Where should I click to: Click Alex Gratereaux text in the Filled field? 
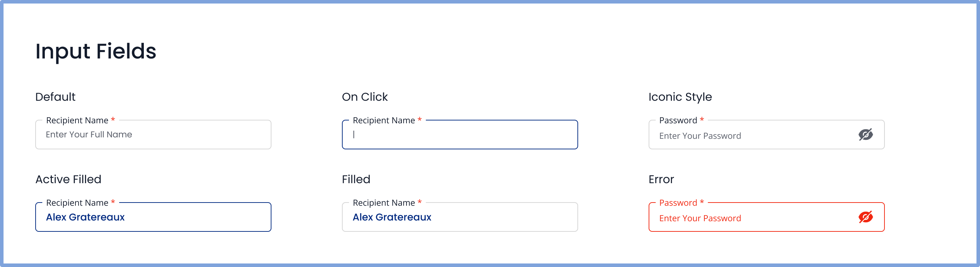(392, 217)
